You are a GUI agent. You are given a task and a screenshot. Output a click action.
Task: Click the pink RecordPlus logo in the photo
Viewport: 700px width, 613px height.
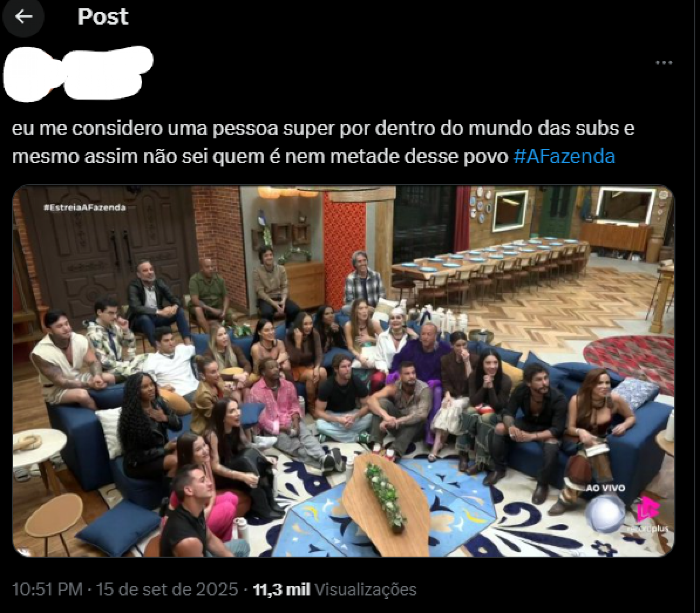click(648, 509)
